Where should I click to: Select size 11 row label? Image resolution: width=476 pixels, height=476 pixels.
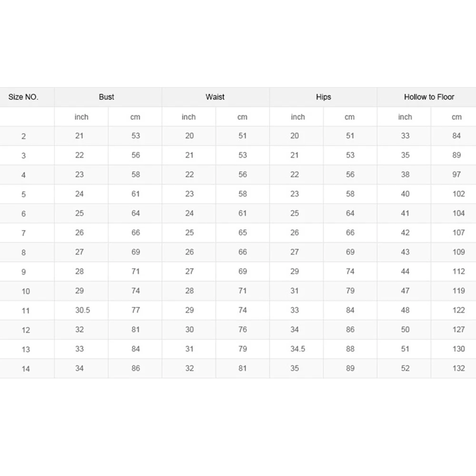pyautogui.click(x=26, y=311)
